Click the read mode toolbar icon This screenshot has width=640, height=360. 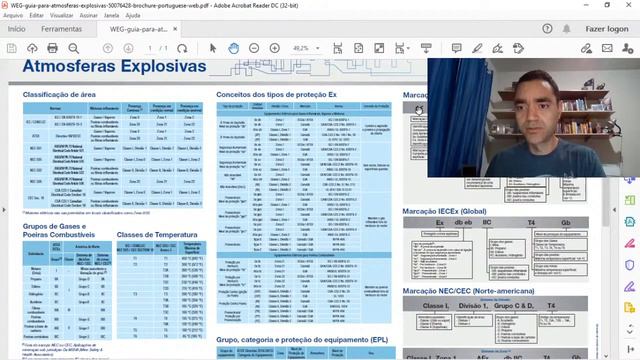pos(426,48)
